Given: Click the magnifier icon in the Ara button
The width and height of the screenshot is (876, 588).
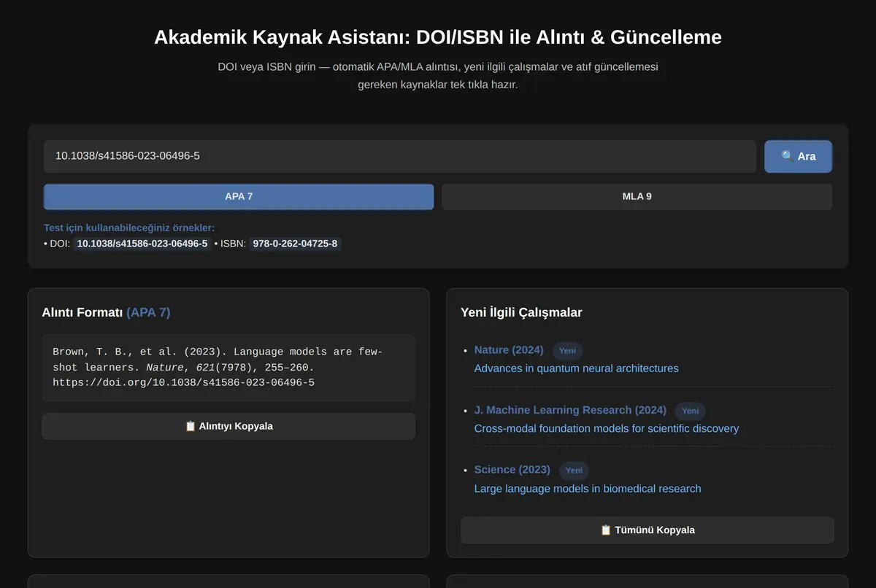Looking at the screenshot, I should click(x=787, y=156).
